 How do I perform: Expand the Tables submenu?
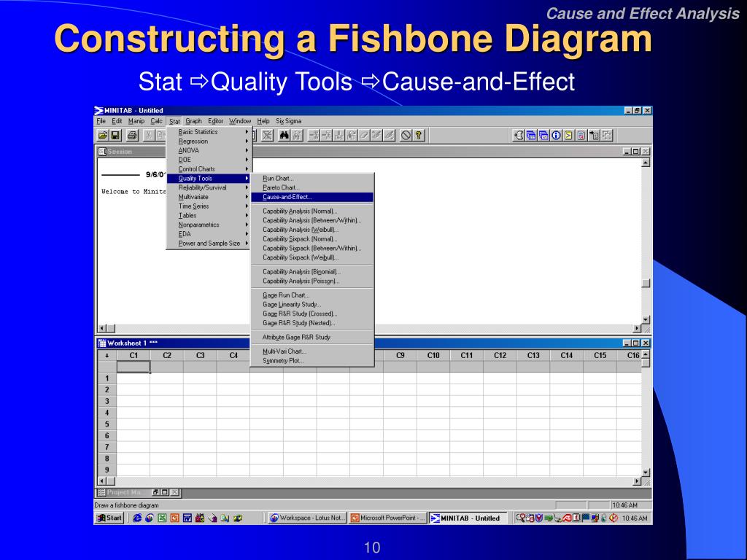(209, 215)
